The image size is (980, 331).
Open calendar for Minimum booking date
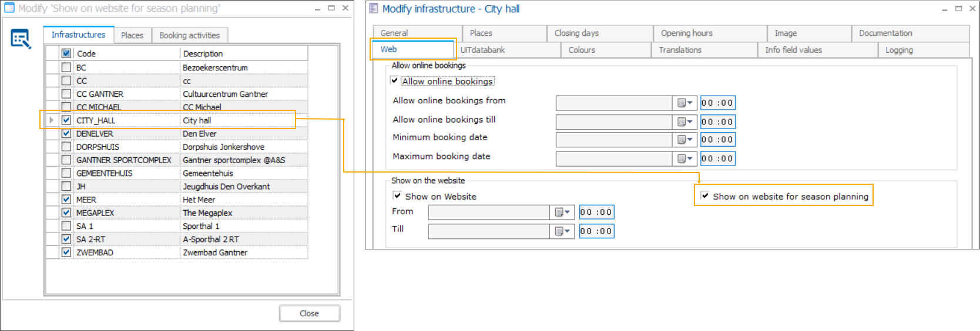coord(684,140)
